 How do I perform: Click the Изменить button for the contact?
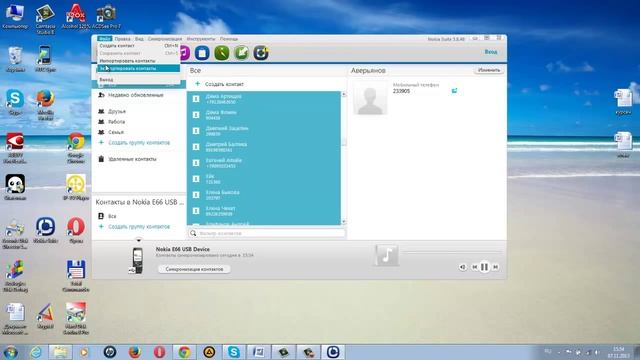(x=489, y=70)
